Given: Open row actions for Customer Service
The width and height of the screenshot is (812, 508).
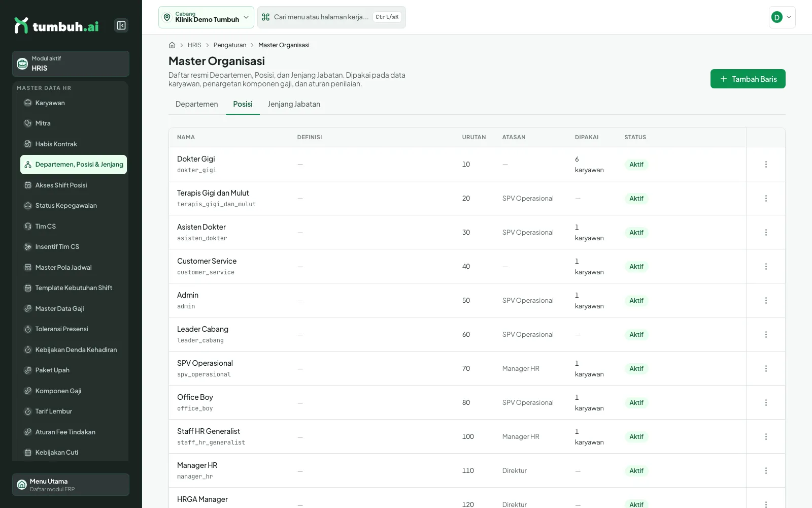Looking at the screenshot, I should pos(766,266).
